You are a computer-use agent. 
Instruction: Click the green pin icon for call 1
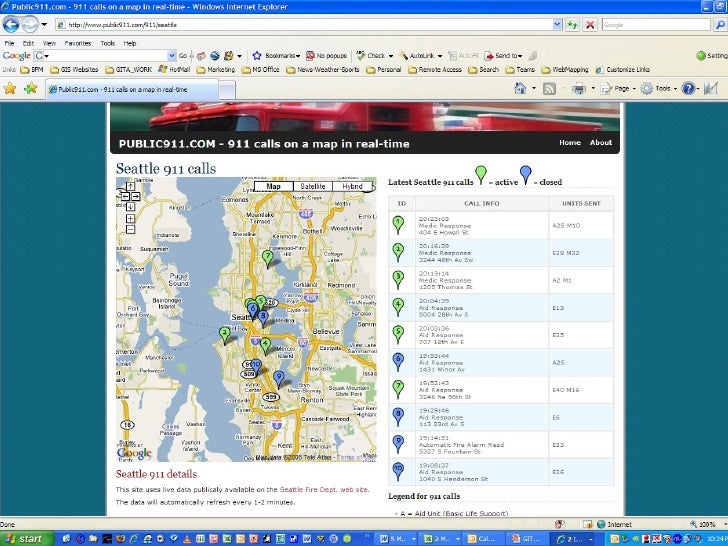(398, 224)
